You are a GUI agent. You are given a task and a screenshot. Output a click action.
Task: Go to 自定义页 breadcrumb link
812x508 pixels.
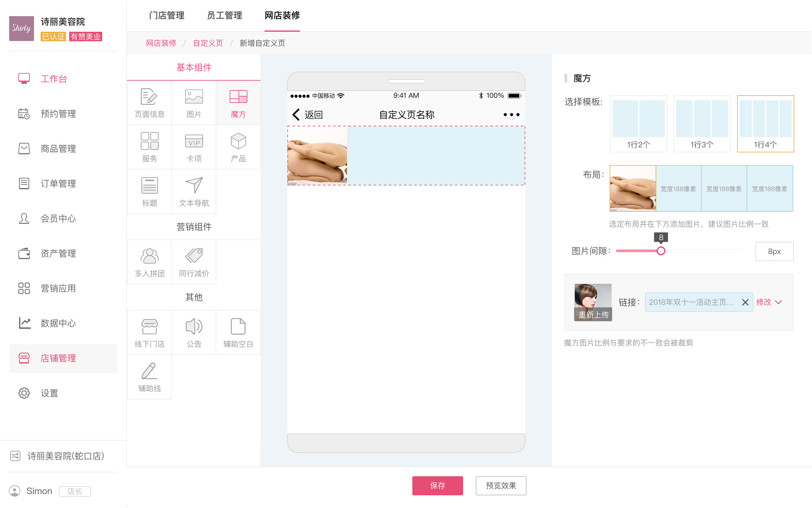click(x=208, y=43)
